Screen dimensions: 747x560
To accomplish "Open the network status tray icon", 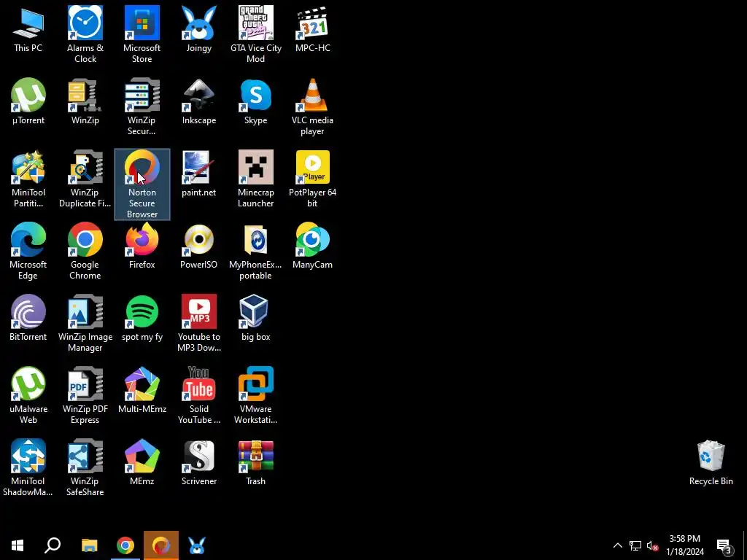I will [635, 545].
